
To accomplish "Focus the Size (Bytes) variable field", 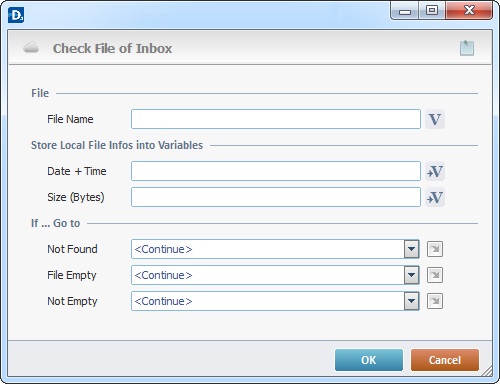I will (x=276, y=197).
